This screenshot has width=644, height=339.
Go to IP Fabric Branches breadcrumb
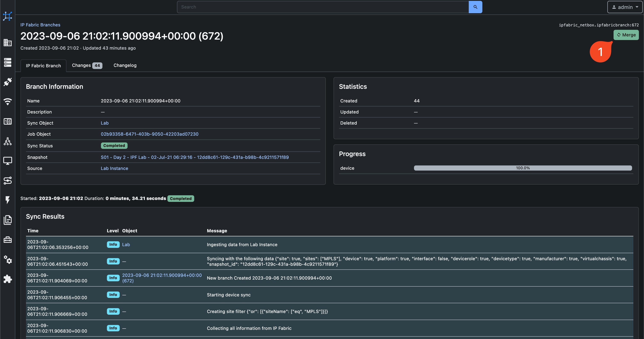tap(40, 25)
